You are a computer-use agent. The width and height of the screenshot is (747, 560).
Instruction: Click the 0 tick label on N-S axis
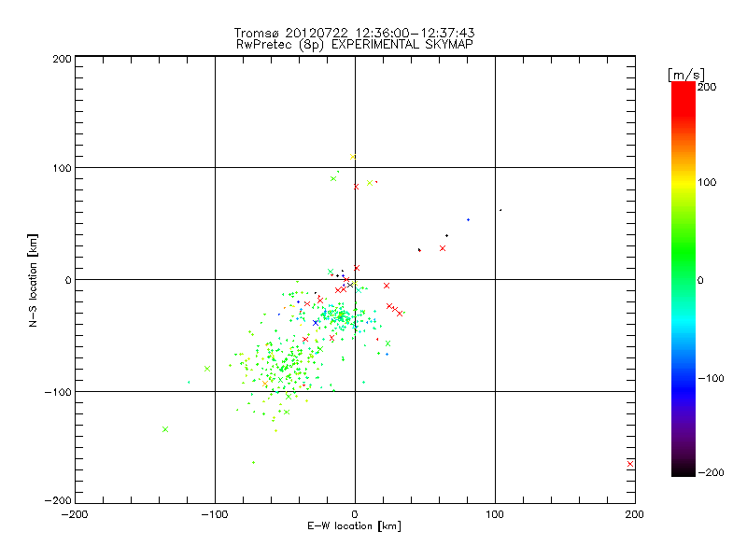(68, 280)
